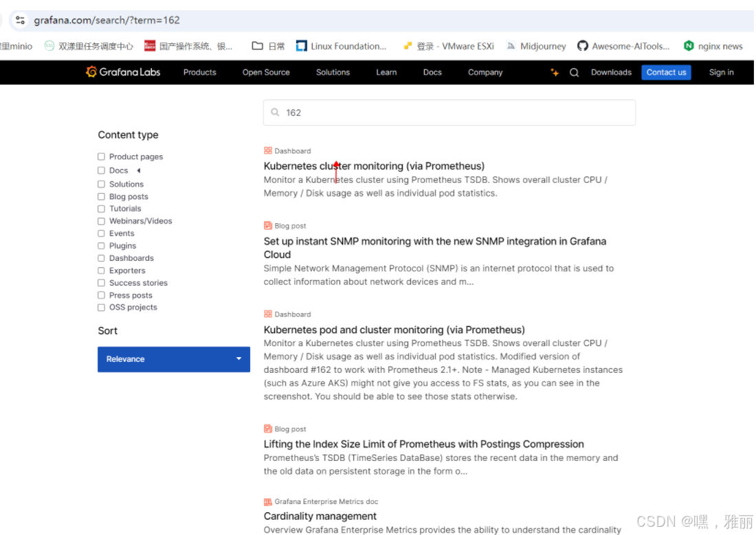The width and height of the screenshot is (756, 535).
Task: Click the browser address bar URL
Action: point(107,20)
